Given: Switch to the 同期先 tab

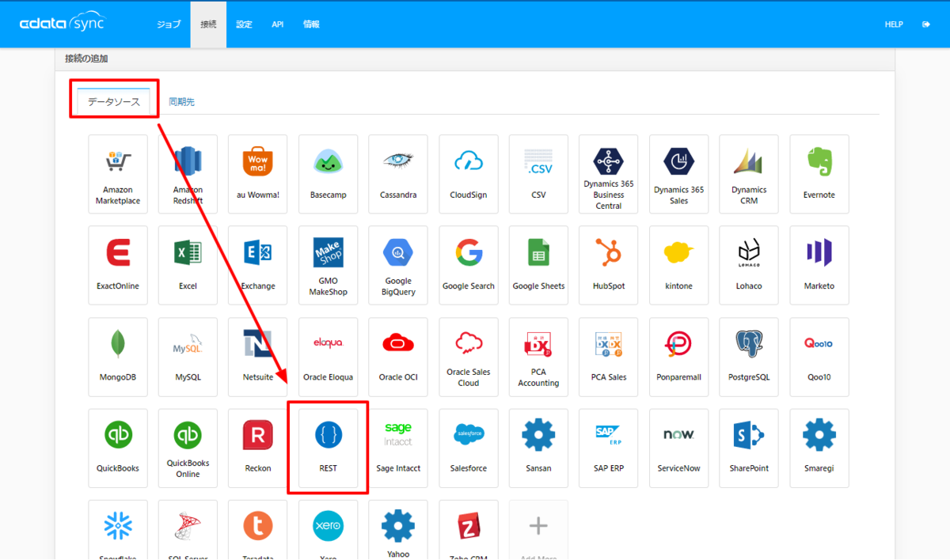Looking at the screenshot, I should tap(181, 102).
